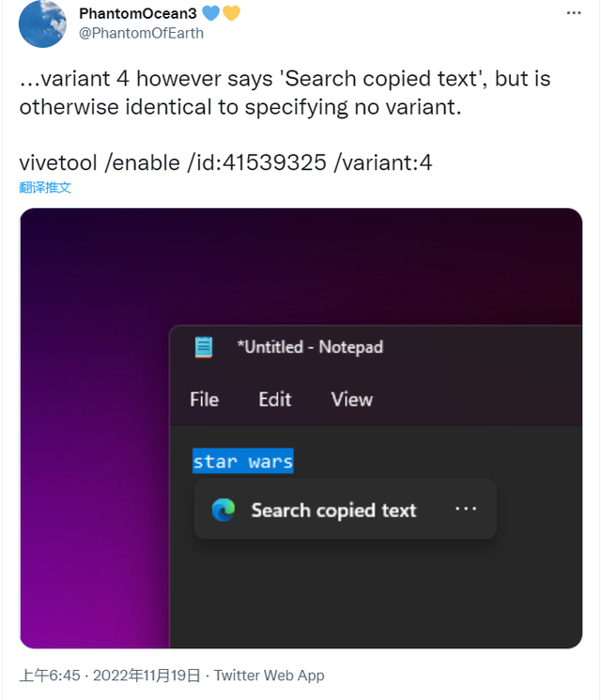The width and height of the screenshot is (601, 700).
Task: Click the yellow heart emoji next to the name
Action: point(231,14)
